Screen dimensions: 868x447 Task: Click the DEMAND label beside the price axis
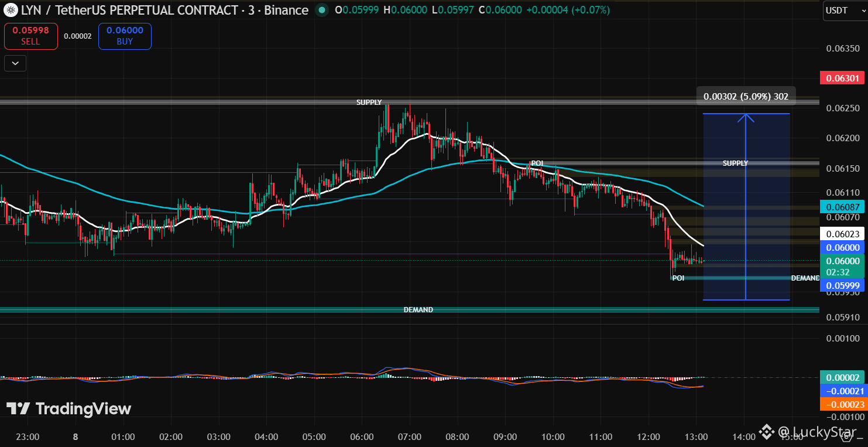(805, 278)
